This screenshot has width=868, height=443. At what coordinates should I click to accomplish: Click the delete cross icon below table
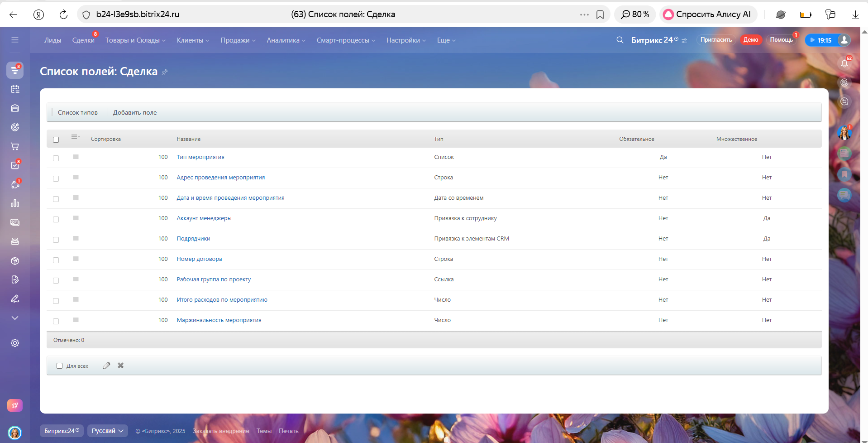(121, 366)
